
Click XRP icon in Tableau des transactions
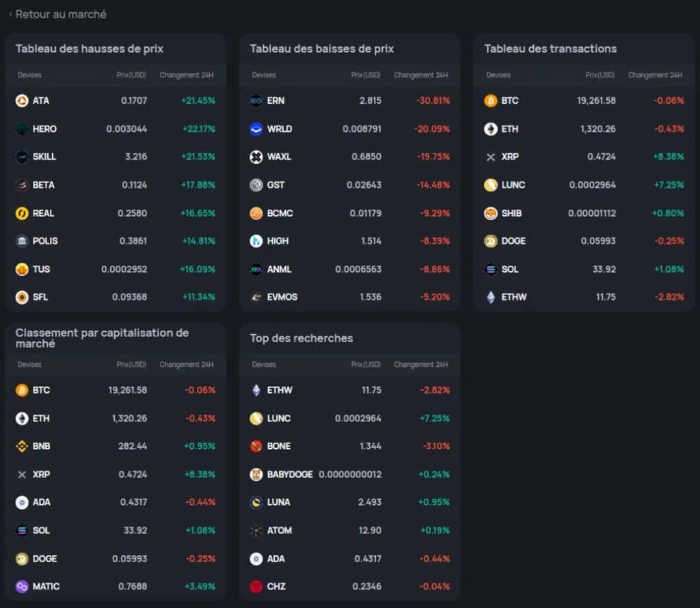(x=491, y=156)
